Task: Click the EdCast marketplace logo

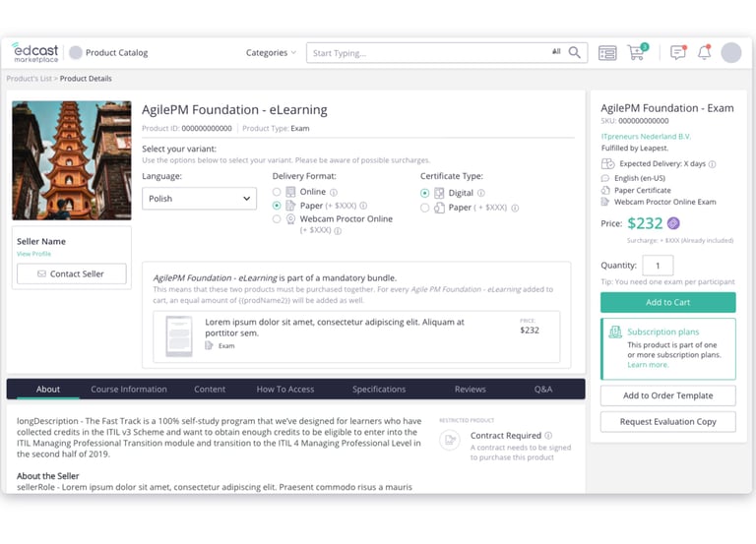Action: point(35,52)
